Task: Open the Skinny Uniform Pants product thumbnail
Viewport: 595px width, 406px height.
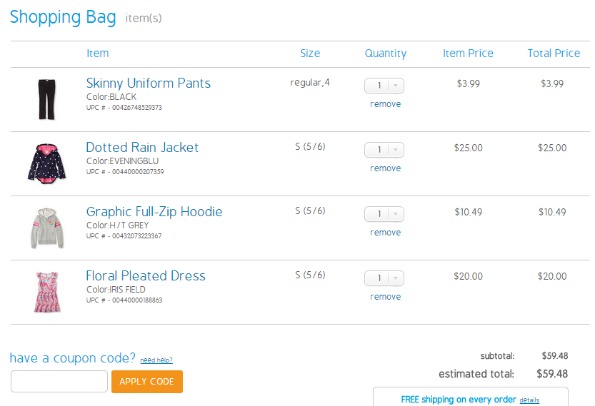Action: pos(47,99)
